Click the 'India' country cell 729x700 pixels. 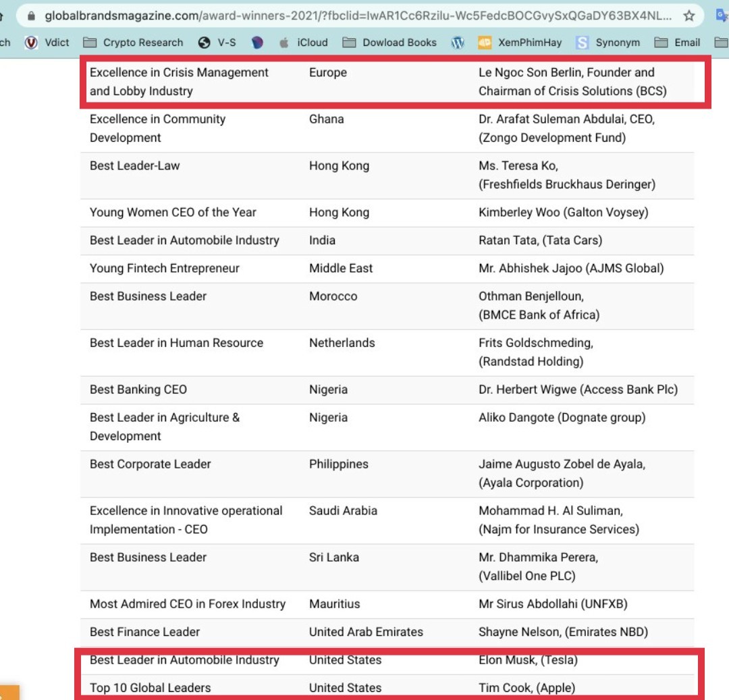point(322,240)
